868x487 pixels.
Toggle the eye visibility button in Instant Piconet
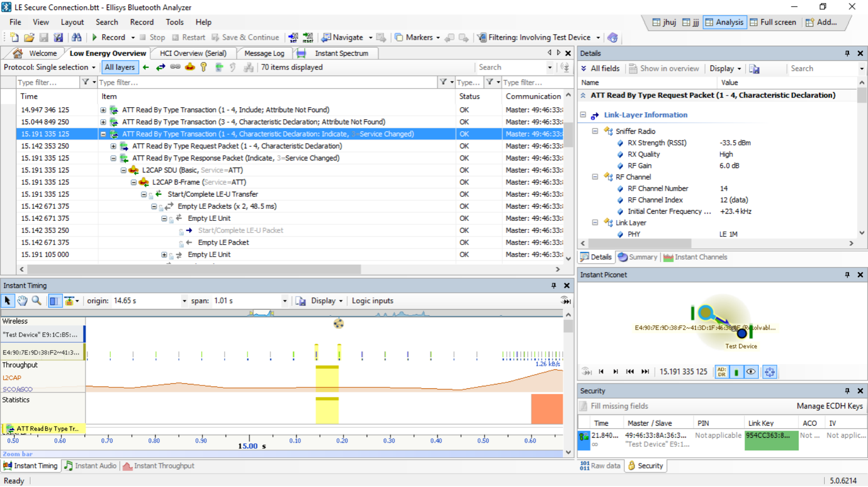[x=751, y=372]
